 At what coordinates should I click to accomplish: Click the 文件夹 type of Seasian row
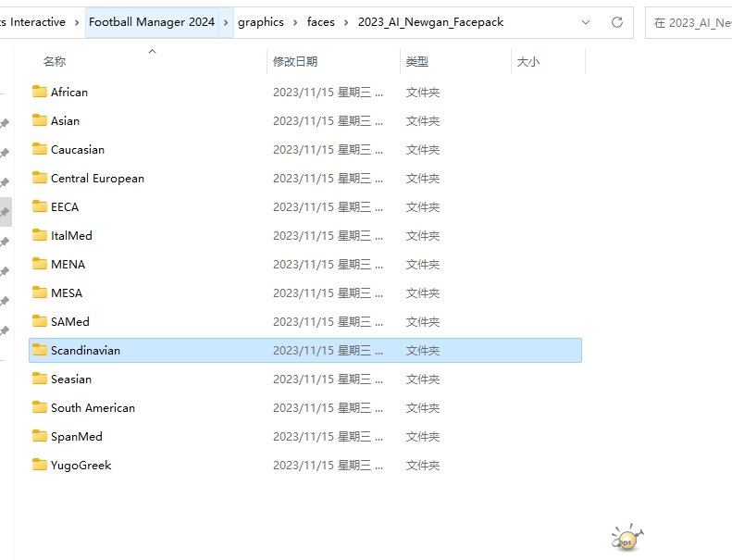click(423, 380)
